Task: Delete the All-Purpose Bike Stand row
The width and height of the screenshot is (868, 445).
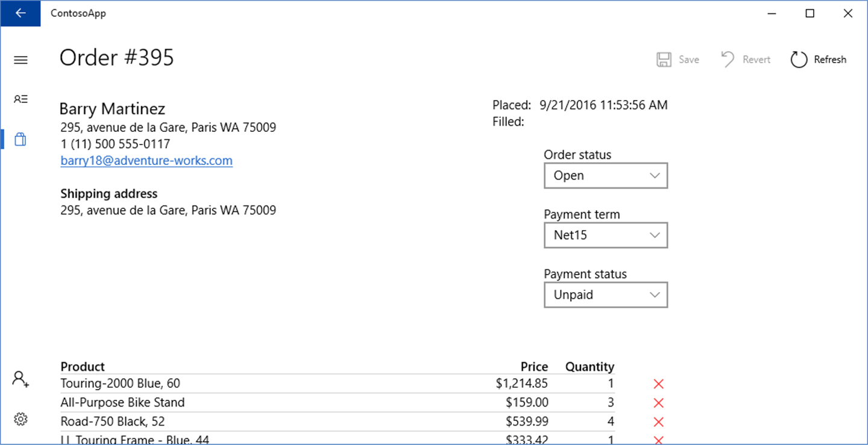Action: [x=658, y=403]
